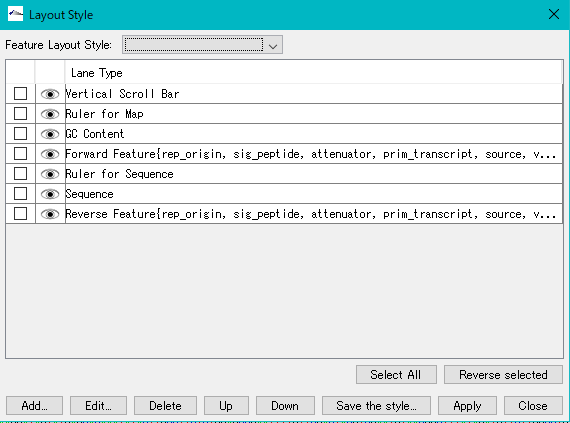Select the Sequence row checkbox

pos(20,193)
